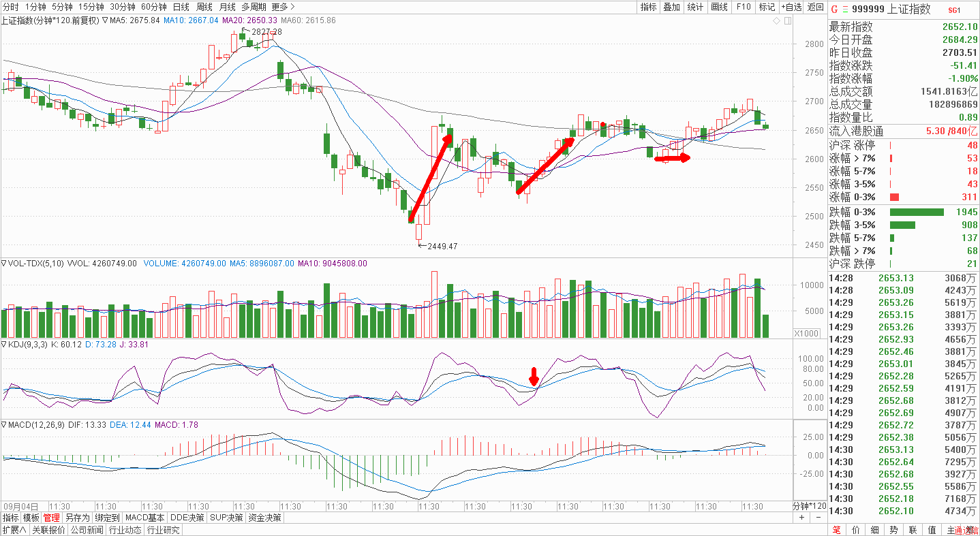The width and height of the screenshot is (980, 536).
Task: Expand the MACD indicator dropdown triangle
Action: pos(4,425)
